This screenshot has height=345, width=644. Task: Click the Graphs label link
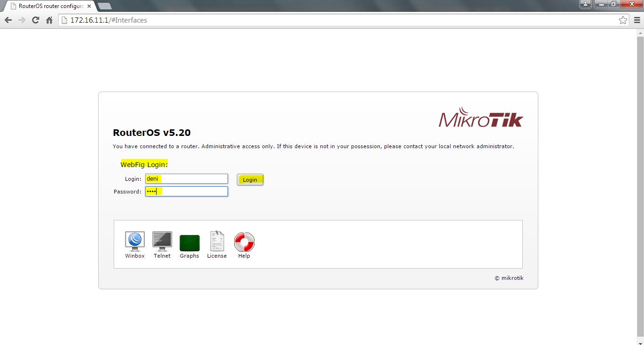point(190,256)
